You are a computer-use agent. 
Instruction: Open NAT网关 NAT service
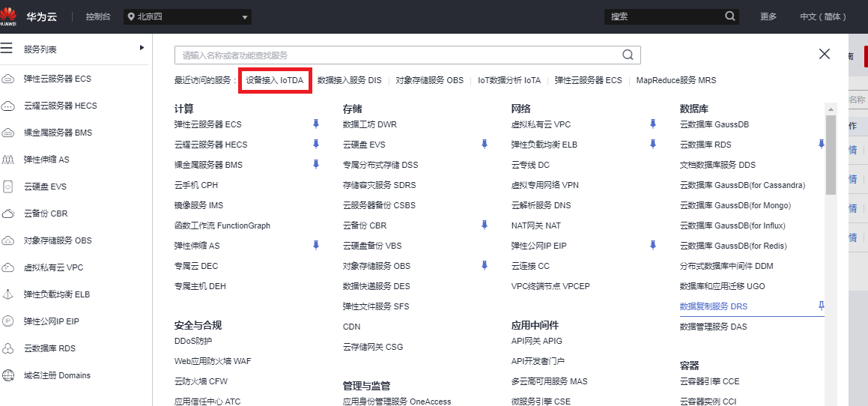(x=536, y=225)
